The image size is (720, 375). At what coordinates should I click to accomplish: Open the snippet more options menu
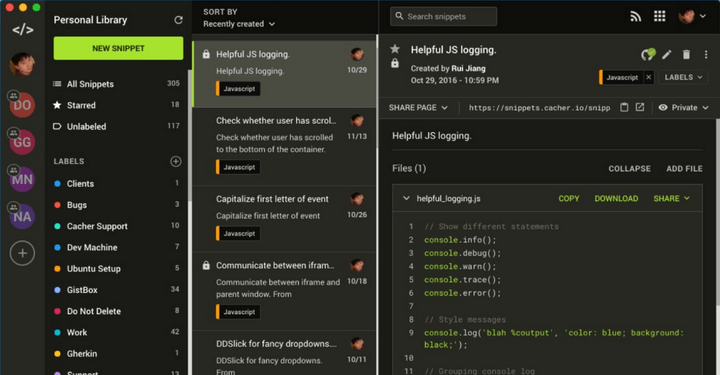tap(706, 55)
